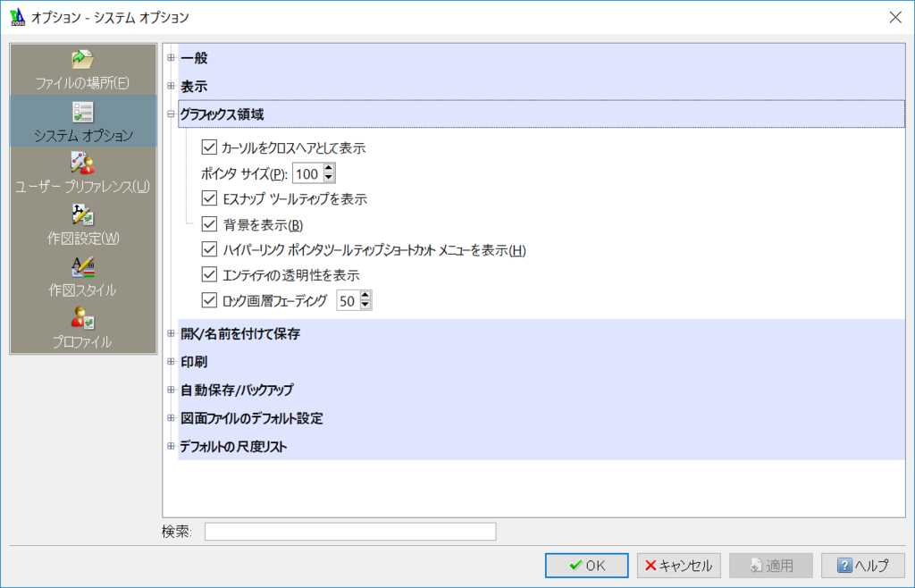Decrease ロック画層フェーディング value with down arrow
The width and height of the screenshot is (915, 588).
tap(365, 305)
